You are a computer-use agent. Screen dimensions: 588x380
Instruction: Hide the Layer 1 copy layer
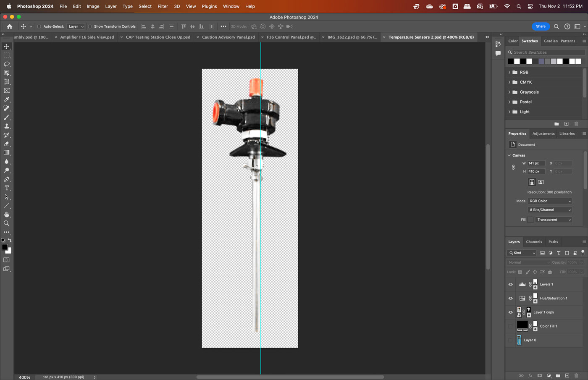click(x=511, y=312)
